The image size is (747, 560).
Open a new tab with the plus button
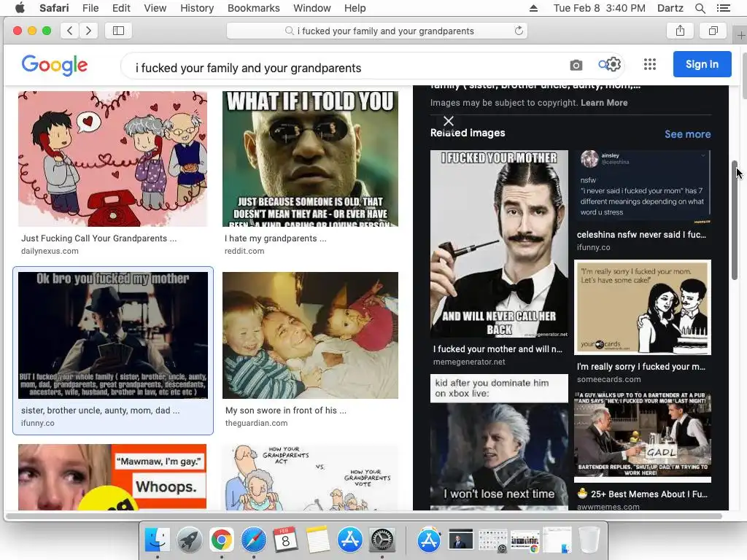[741, 35]
